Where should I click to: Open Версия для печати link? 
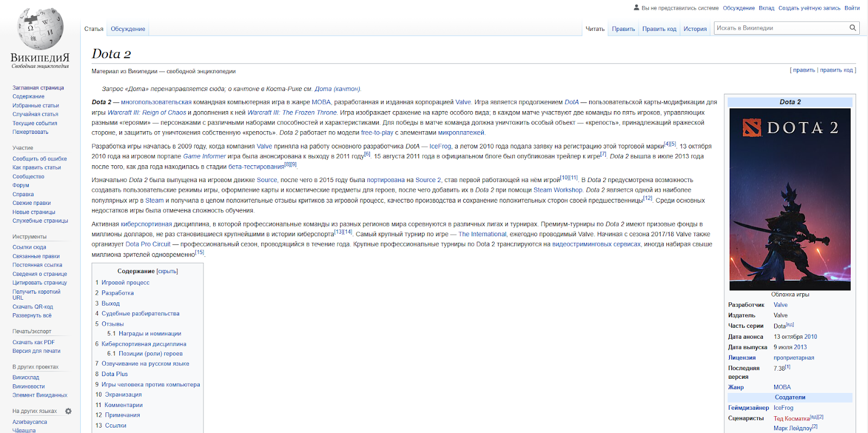point(36,351)
